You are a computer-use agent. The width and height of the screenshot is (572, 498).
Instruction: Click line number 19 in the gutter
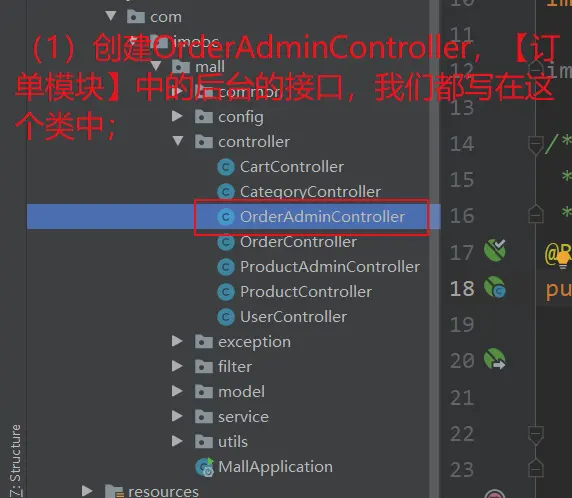[462, 324]
